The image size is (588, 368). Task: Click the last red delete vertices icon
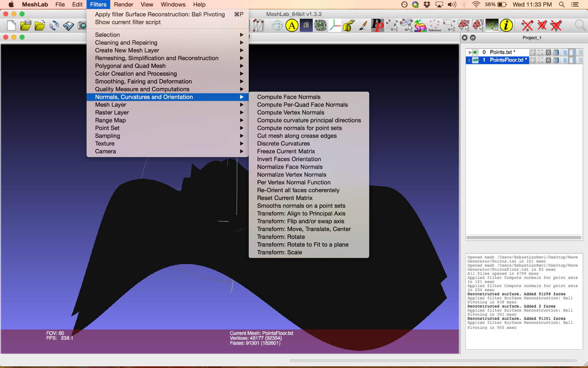556,26
